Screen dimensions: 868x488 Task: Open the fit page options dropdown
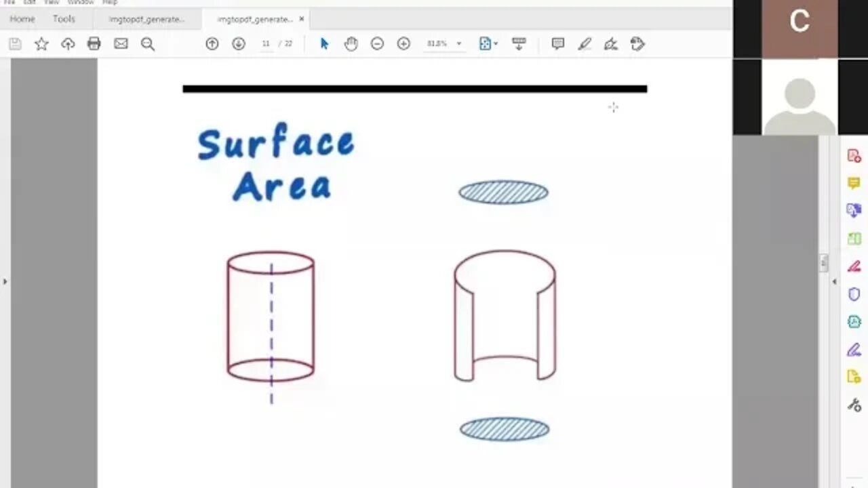488,44
